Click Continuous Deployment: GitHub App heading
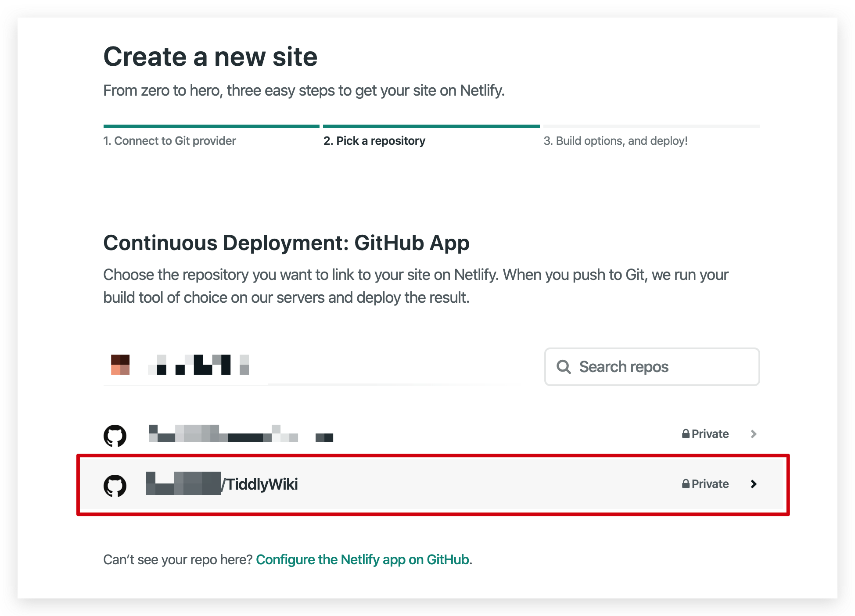855x616 pixels. tap(286, 243)
